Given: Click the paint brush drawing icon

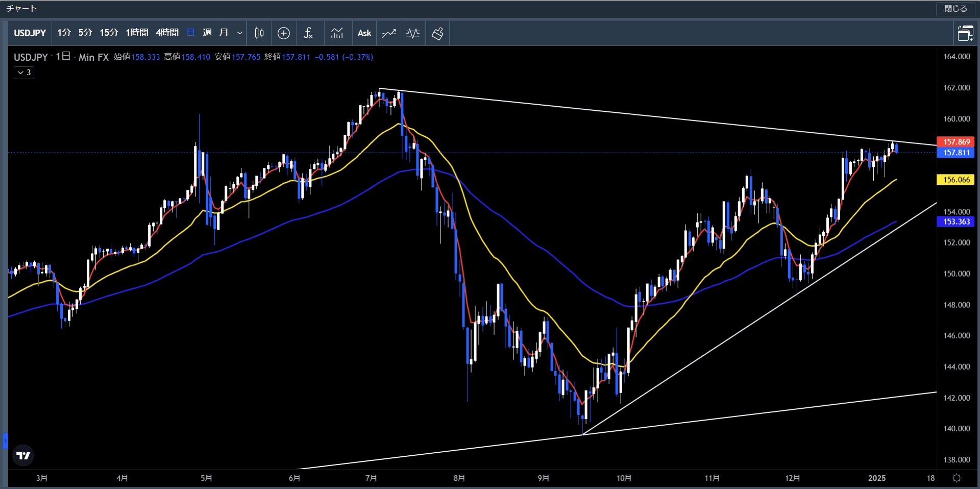Looking at the screenshot, I should pos(437,33).
